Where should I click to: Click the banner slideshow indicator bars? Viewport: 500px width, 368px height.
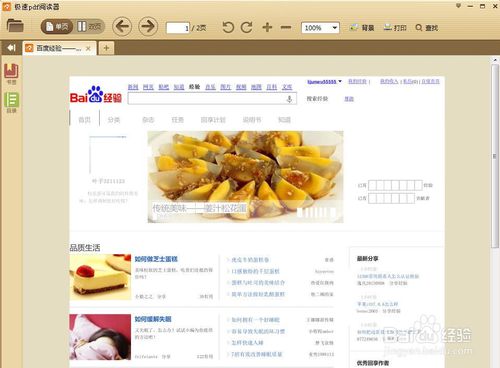point(316,212)
